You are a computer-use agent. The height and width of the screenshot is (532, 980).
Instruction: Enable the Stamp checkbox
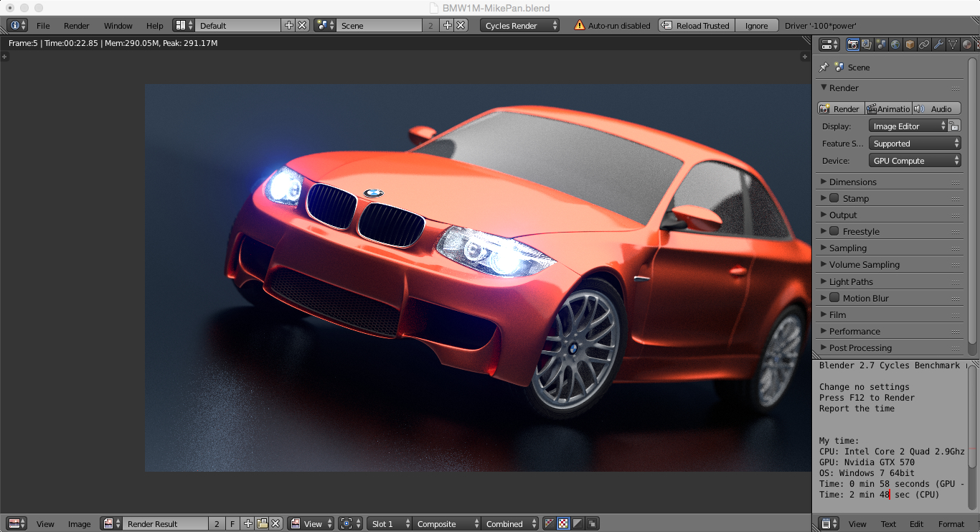[x=834, y=198]
